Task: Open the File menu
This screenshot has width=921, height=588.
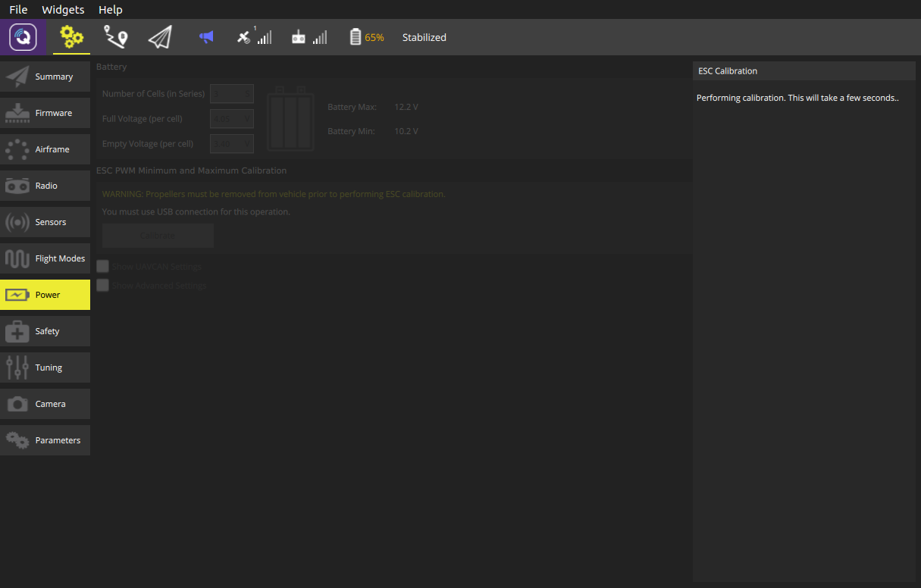Action: (18, 10)
